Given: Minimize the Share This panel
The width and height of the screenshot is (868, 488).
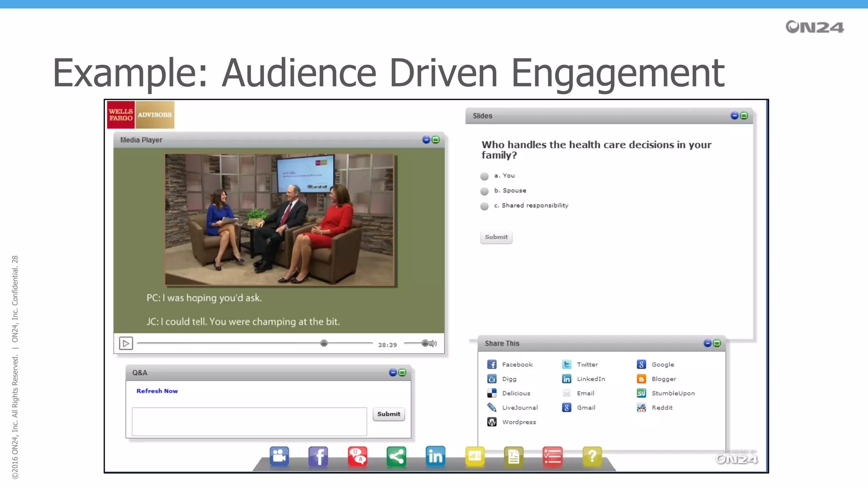Looking at the screenshot, I should [707, 343].
